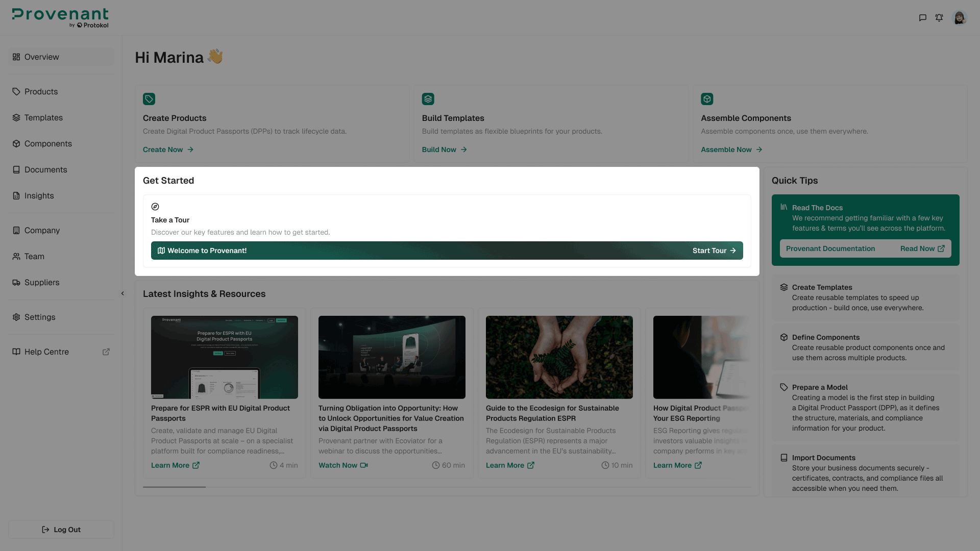
Task: Click 'Prepare for ESPR with EU' article title
Action: (x=220, y=413)
